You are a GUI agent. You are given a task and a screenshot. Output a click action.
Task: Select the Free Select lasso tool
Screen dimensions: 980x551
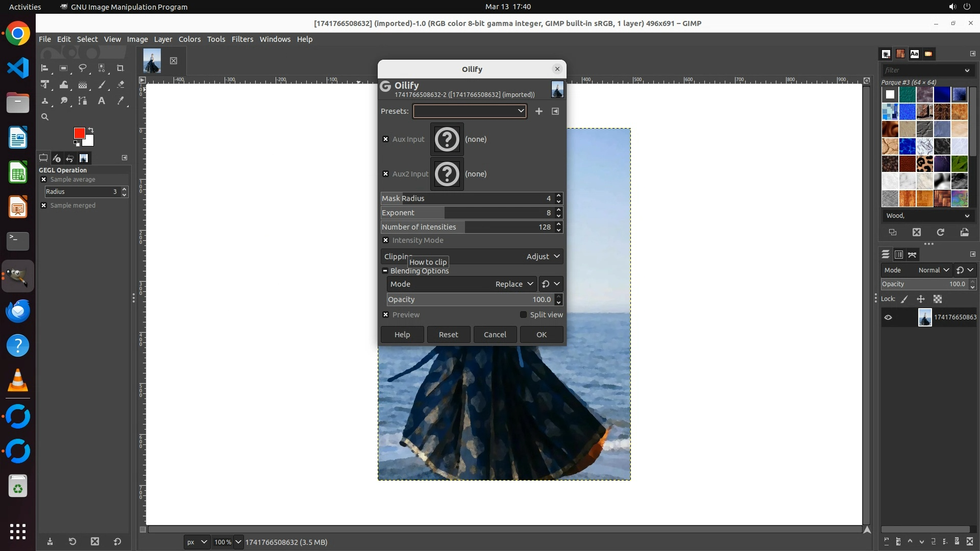tap(82, 68)
